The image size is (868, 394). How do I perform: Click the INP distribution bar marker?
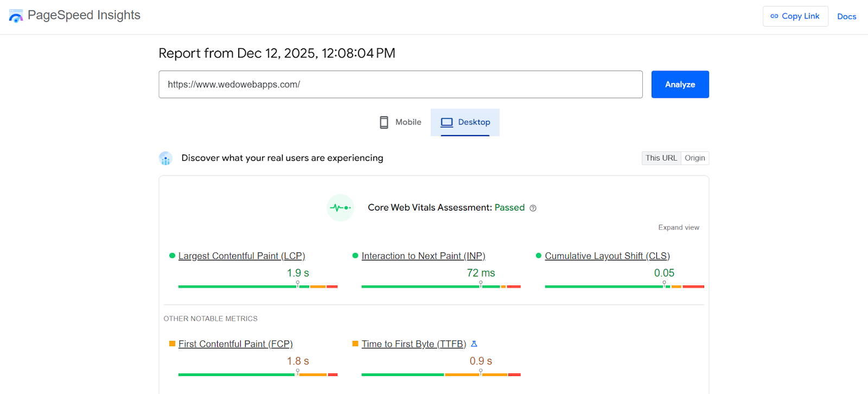click(x=481, y=282)
